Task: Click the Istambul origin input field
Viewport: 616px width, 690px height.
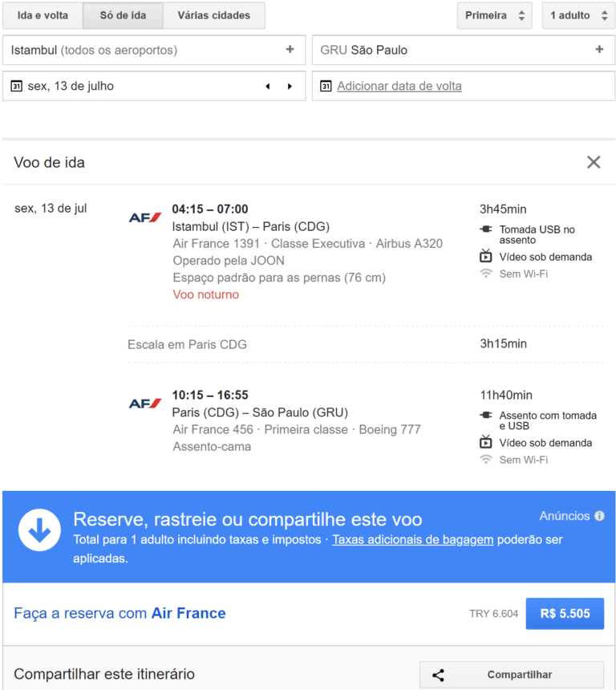Action: [x=144, y=50]
